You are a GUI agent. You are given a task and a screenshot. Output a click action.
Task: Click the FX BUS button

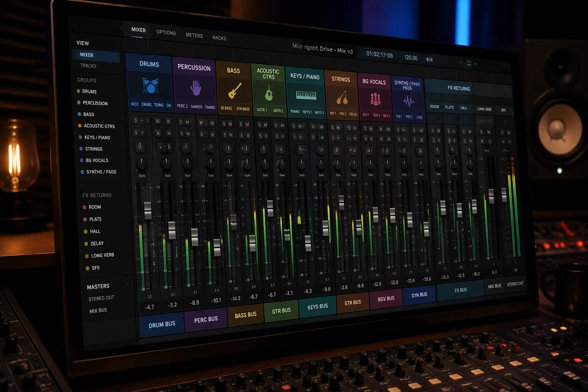click(461, 290)
